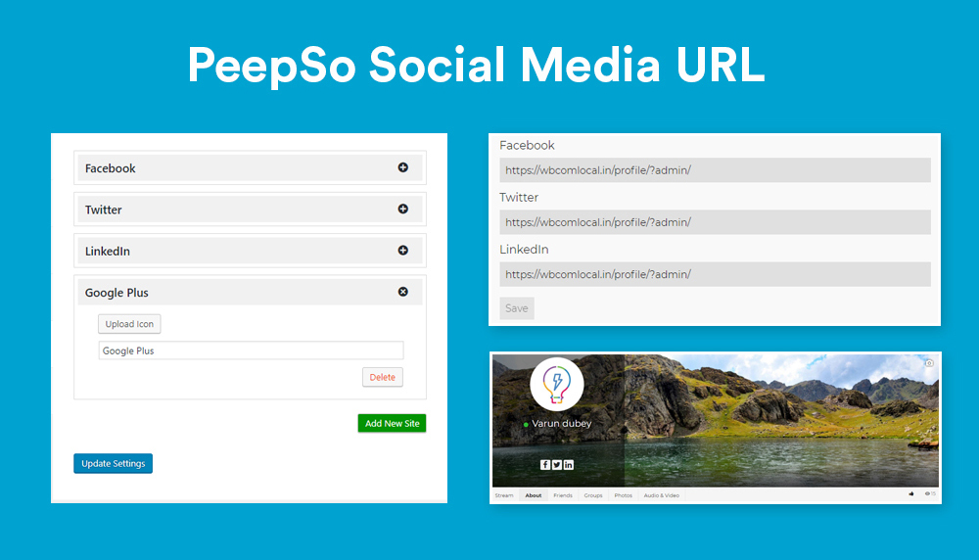The height and width of the screenshot is (560, 979).
Task: Click the profile views eye icon
Action: click(930, 493)
